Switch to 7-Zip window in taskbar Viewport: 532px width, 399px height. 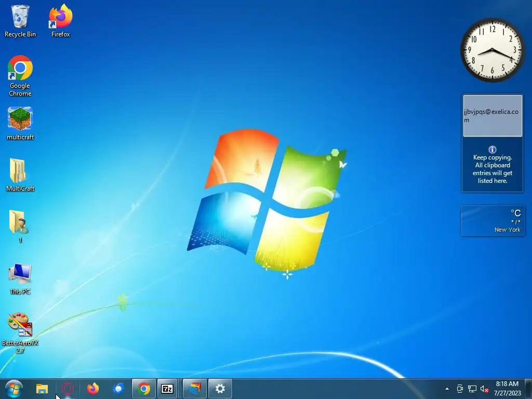pyautogui.click(x=167, y=389)
